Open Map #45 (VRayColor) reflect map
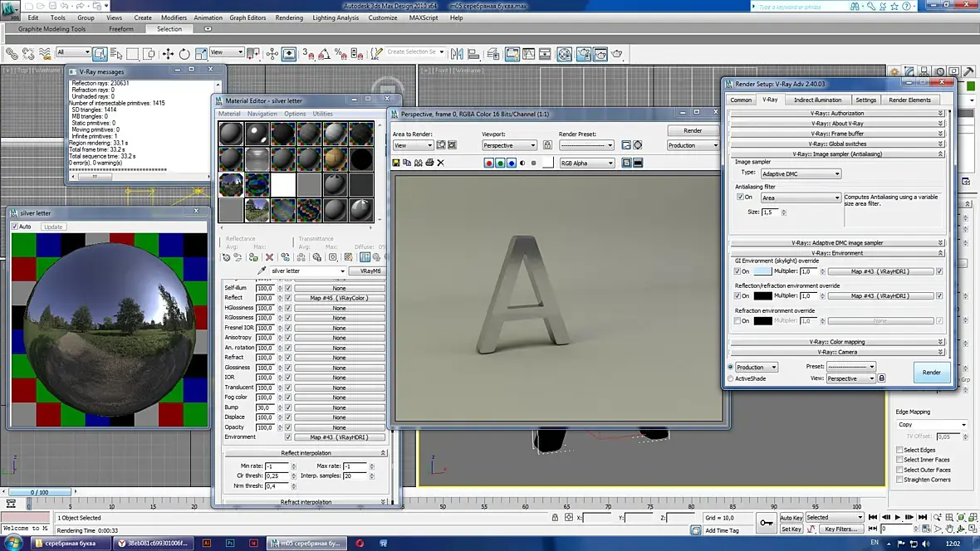This screenshot has width=980, height=551. 339,298
